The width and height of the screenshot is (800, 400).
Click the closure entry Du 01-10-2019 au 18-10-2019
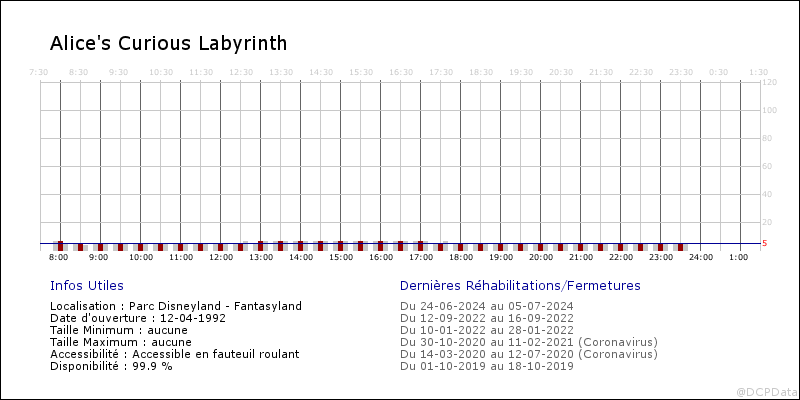coord(486,366)
